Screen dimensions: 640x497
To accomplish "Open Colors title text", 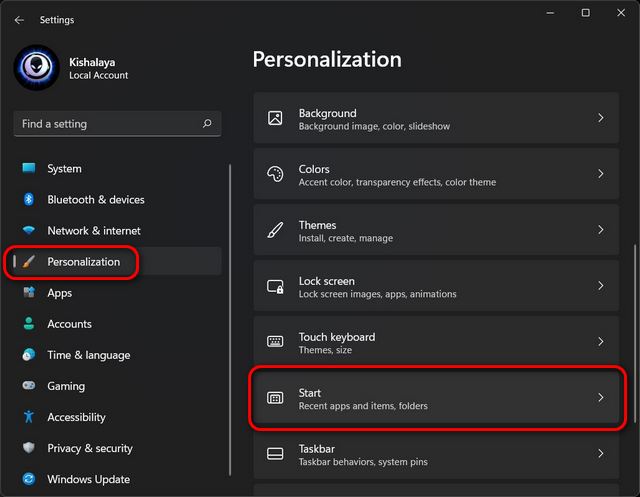I will [314, 169].
